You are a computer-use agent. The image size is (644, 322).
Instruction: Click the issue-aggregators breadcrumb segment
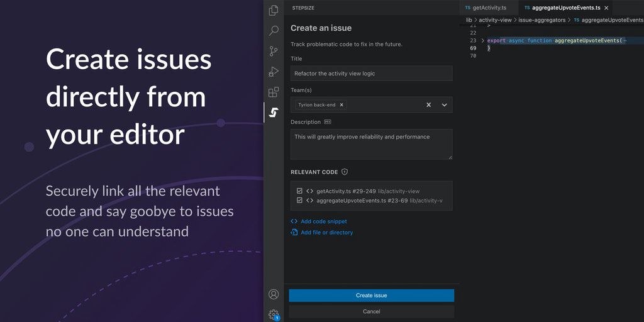541,19
